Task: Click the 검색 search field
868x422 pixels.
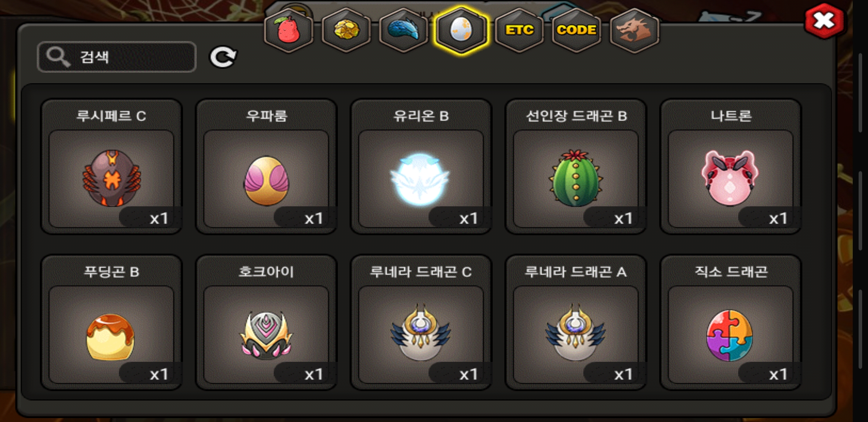Action: tap(117, 57)
